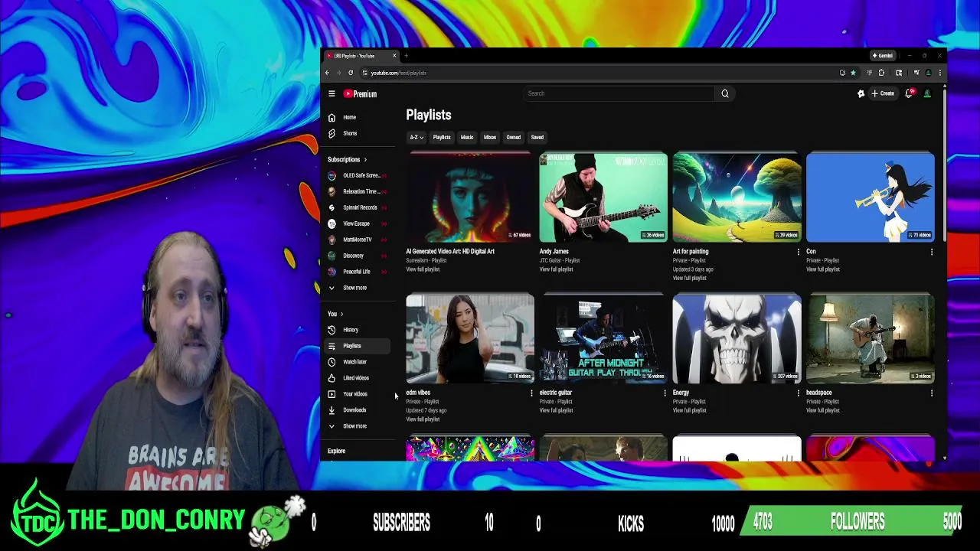
Task: Open a new browser tab
Action: click(406, 56)
